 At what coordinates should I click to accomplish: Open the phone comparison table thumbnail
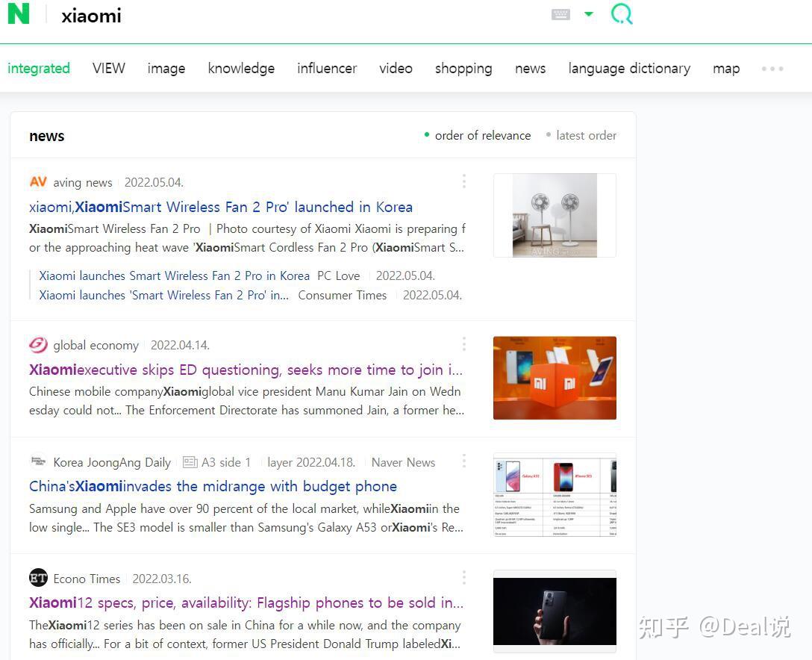[555, 495]
